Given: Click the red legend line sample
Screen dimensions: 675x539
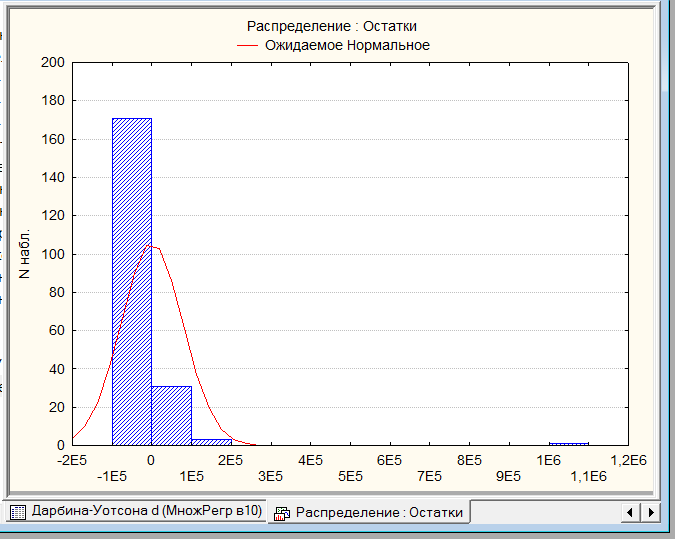Looking at the screenshot, I should point(247,46).
